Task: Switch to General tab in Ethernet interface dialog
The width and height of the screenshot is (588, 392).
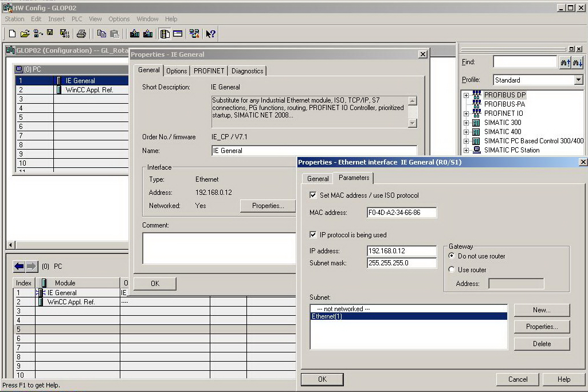Action: [x=317, y=179]
